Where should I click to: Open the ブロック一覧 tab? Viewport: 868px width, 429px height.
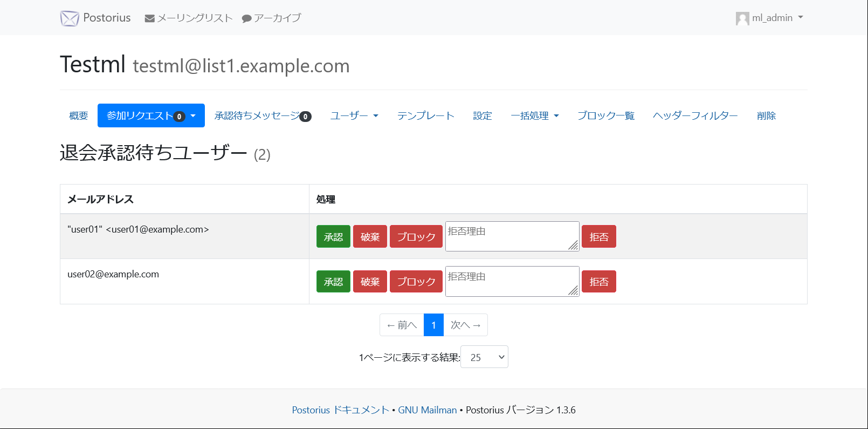pos(606,115)
